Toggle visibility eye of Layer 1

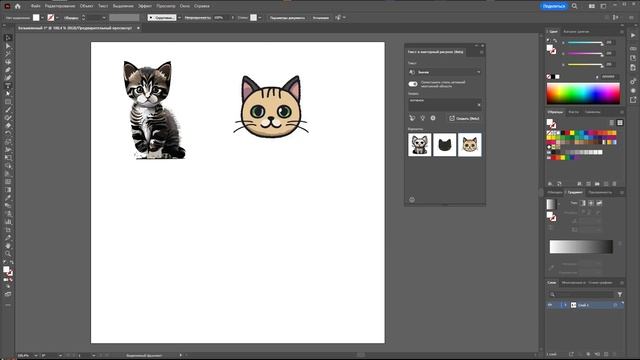pyautogui.click(x=550, y=305)
